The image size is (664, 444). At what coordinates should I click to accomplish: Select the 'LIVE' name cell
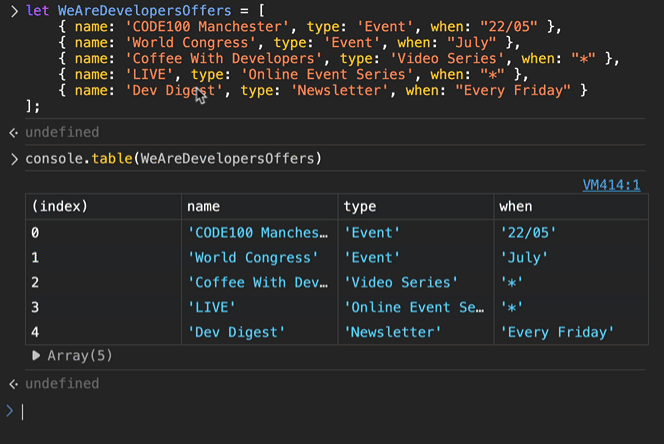pos(260,307)
